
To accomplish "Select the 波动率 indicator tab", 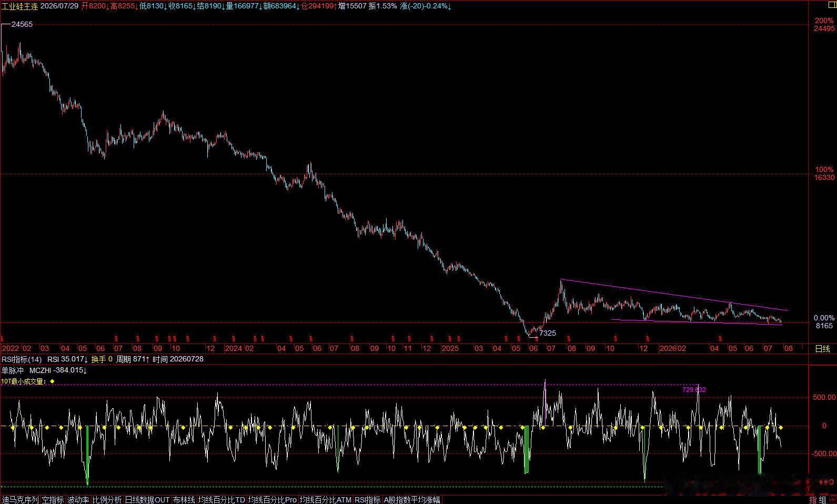I will tap(78, 500).
